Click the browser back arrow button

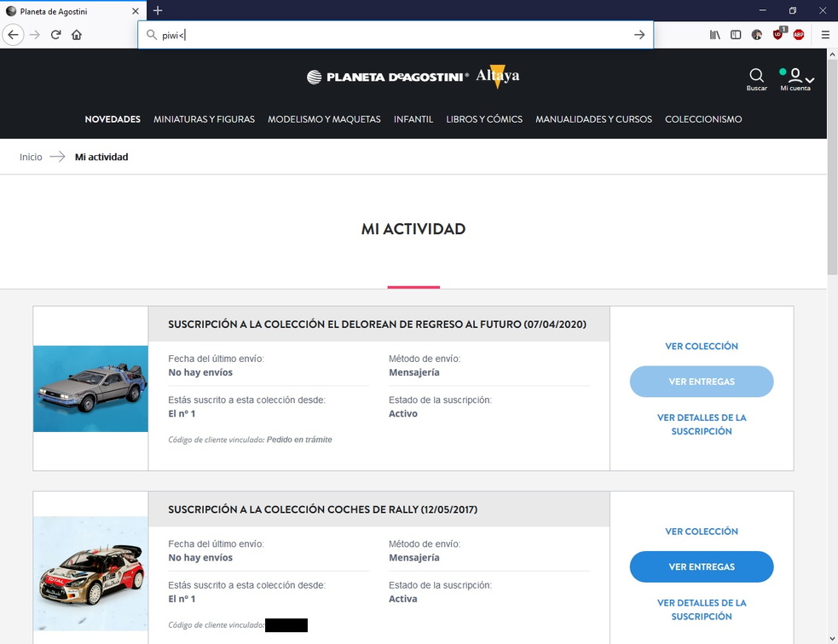click(x=13, y=35)
